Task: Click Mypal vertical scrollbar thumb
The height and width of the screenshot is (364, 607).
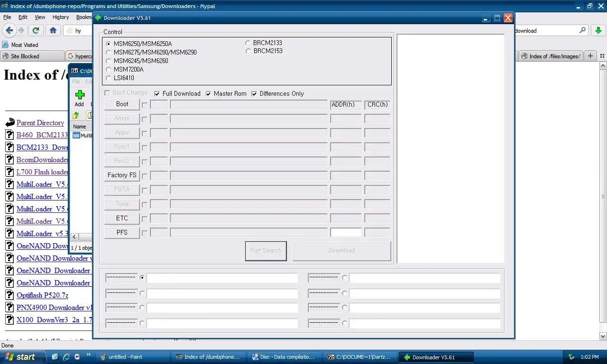Action: pyautogui.click(x=603, y=197)
